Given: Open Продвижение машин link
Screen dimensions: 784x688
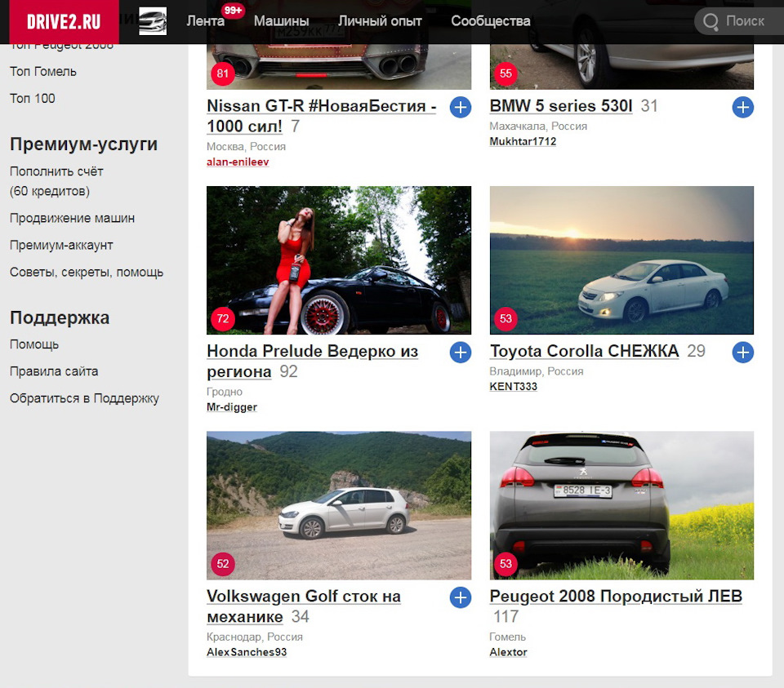Looking at the screenshot, I should (72, 218).
